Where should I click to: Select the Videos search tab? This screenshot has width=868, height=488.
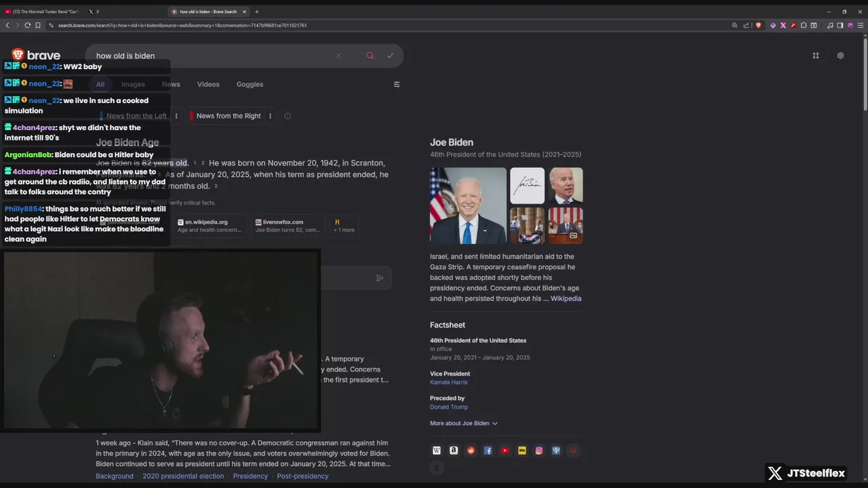[x=208, y=84]
